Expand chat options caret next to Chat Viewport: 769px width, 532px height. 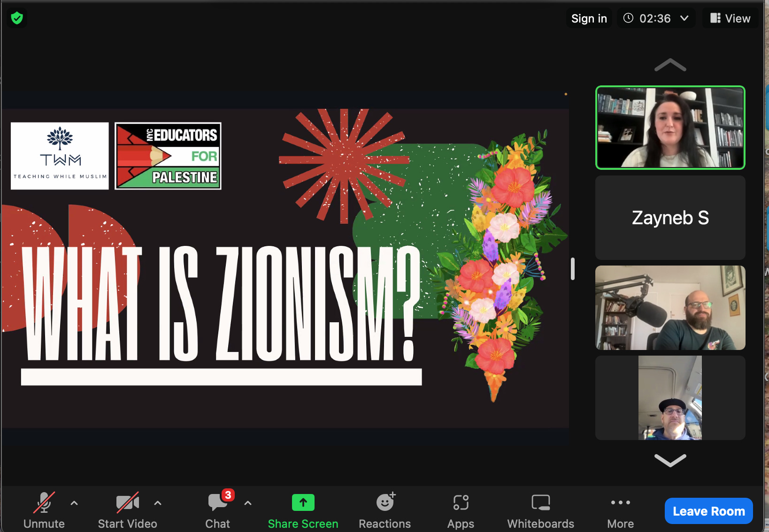[x=248, y=503]
